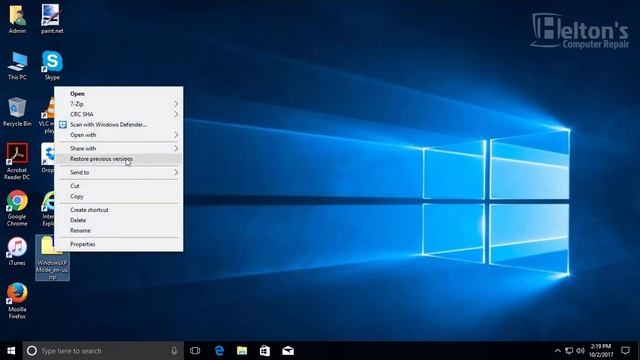Click the microphone icon in search box
Viewport: 640px width, 360px height.
174,351
